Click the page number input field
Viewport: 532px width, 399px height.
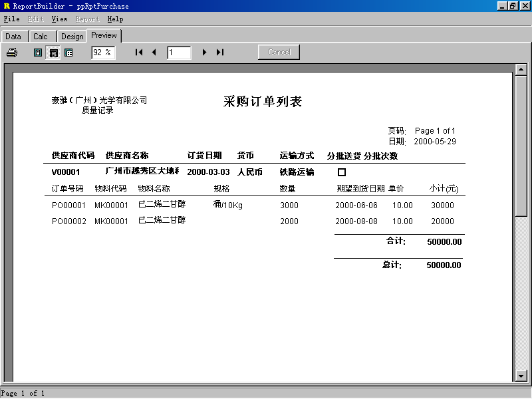click(179, 53)
